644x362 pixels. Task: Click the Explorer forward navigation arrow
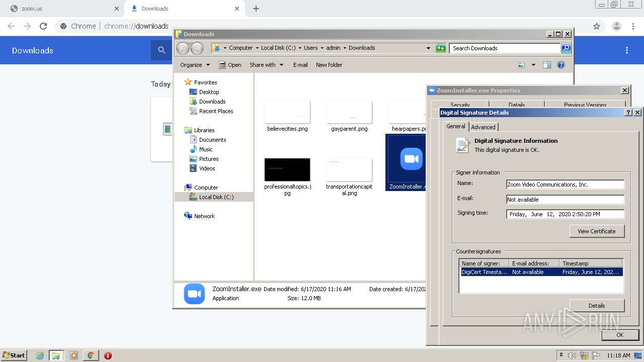197,48
